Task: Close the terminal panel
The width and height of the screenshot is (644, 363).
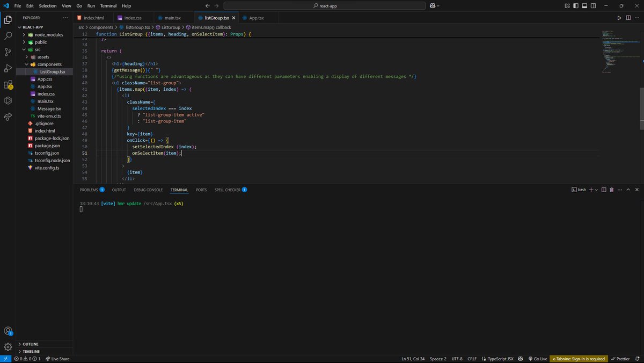Action: [636, 190]
